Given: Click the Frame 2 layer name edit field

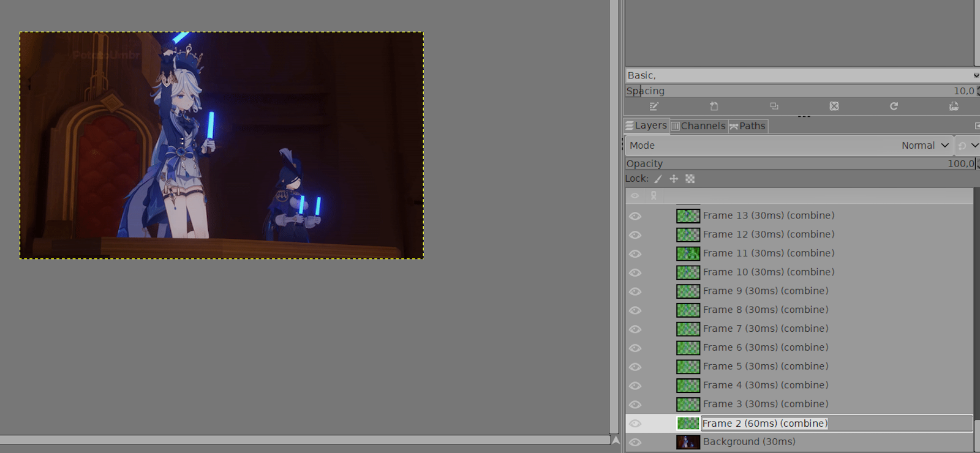Looking at the screenshot, I should [837, 424].
